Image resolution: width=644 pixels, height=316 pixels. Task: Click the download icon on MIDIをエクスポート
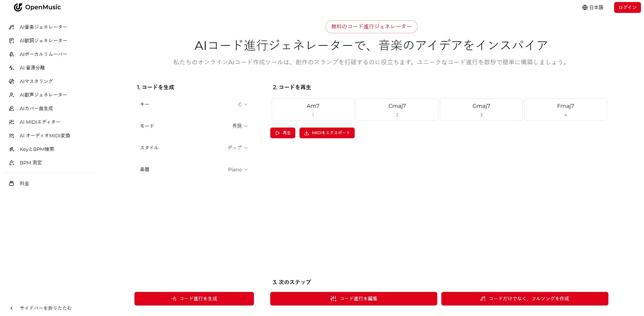click(x=307, y=133)
